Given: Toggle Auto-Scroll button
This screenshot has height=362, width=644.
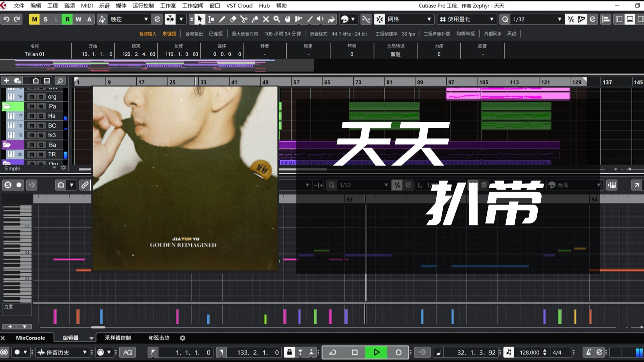Looking at the screenshot, I should pyautogui.click(x=170, y=19).
